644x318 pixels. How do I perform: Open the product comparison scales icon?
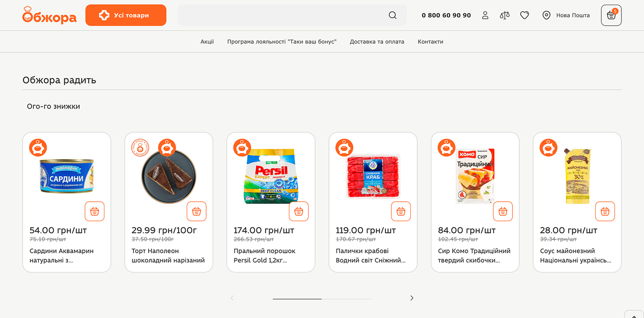point(505,15)
